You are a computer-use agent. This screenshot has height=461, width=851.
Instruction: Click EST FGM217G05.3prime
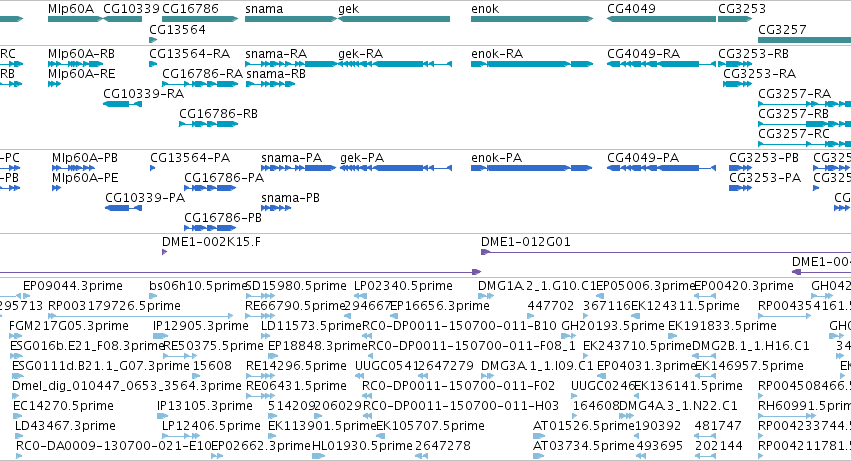[69, 326]
